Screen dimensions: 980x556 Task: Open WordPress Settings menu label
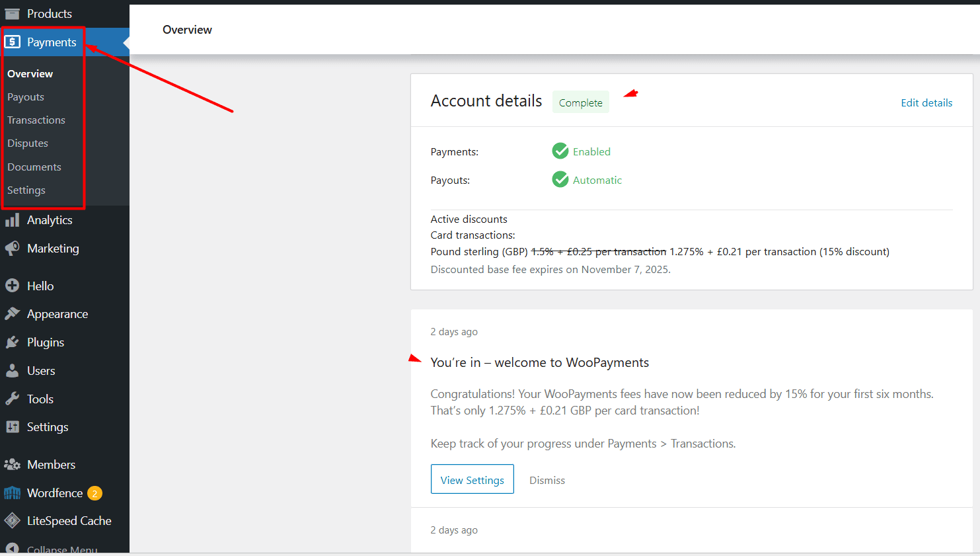[48, 427]
